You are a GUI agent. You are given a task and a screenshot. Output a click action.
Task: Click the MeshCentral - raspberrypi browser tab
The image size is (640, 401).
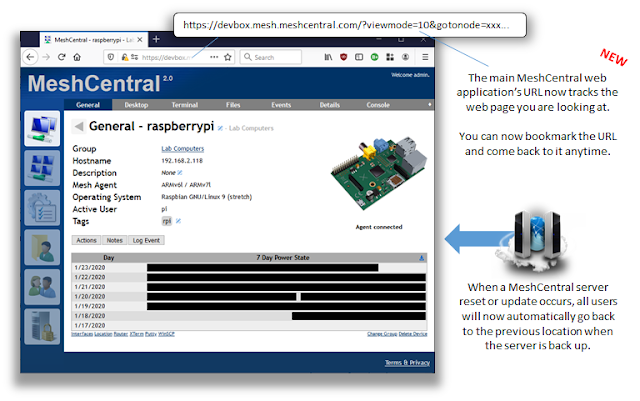coord(93,40)
